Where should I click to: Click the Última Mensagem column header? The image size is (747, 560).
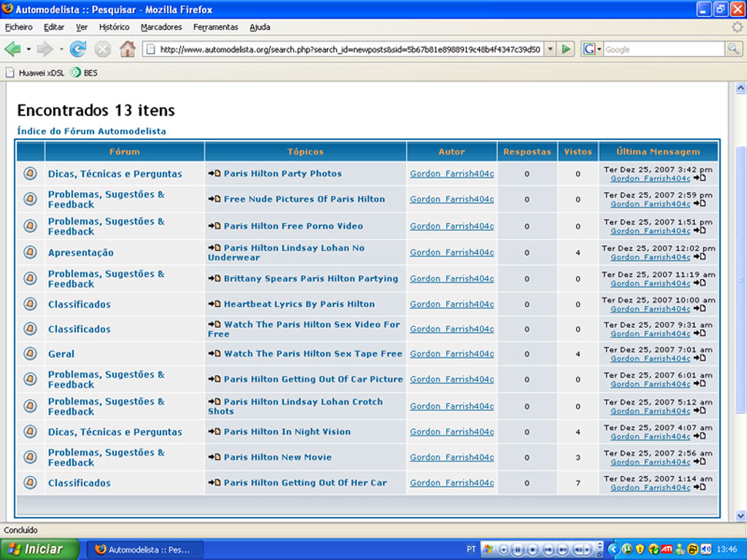coord(658,152)
